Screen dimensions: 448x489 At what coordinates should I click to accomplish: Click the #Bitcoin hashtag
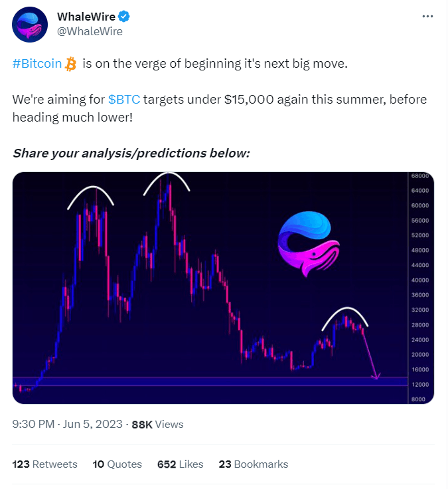tap(37, 64)
